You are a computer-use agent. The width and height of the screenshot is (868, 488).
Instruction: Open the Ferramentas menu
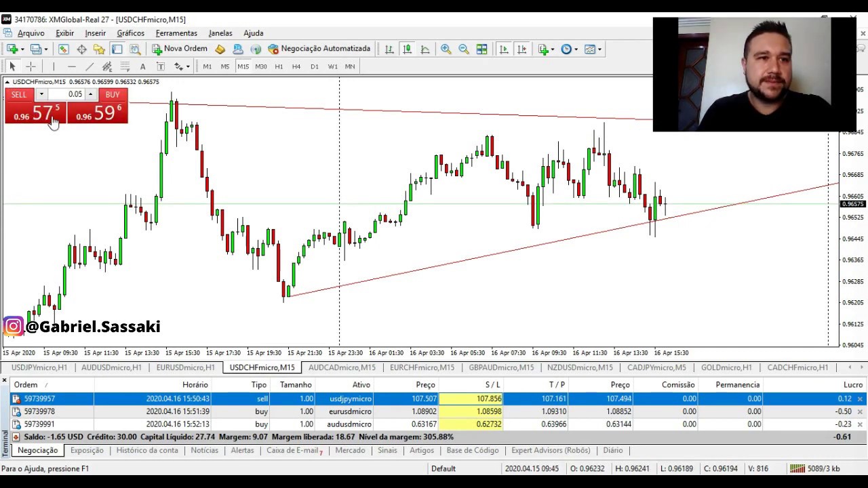point(176,33)
